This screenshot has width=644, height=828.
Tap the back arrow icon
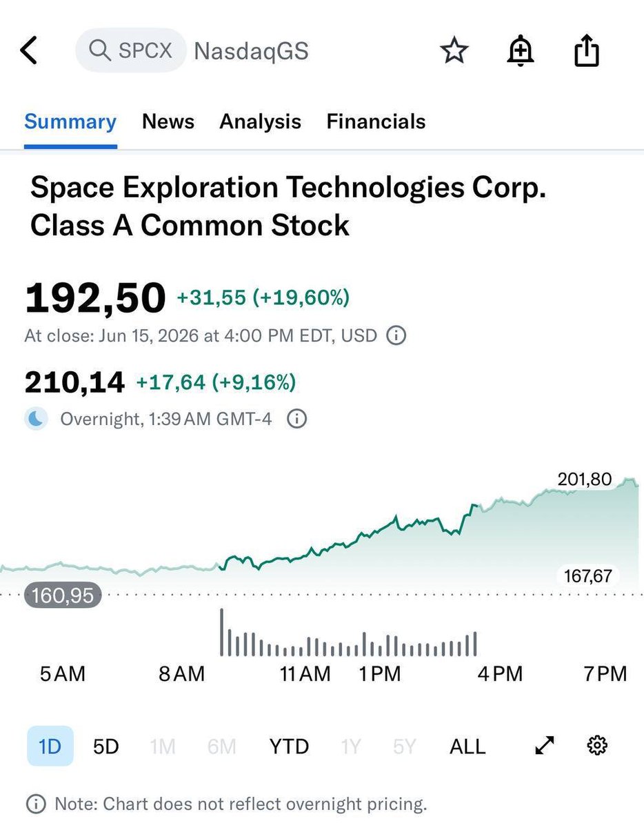point(28,51)
